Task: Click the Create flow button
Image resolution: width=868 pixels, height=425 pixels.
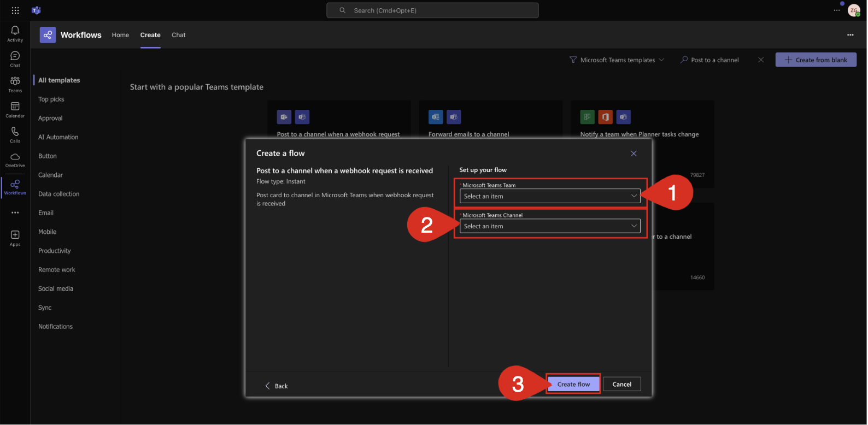Action: (x=573, y=384)
